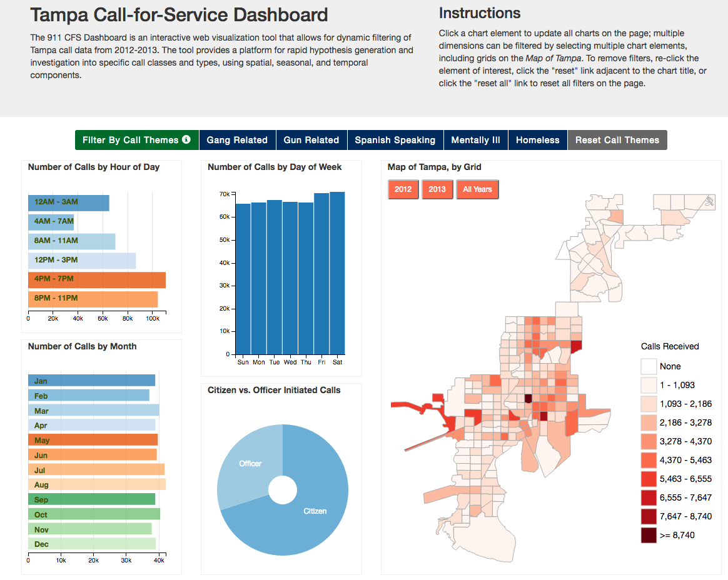This screenshot has width=728, height=580.
Task: Switch map to 2013 data
Action: point(437,189)
